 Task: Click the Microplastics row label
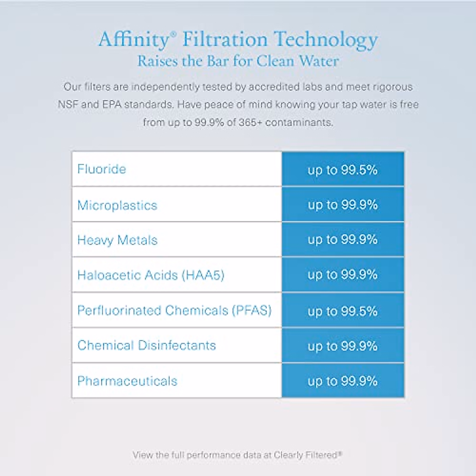pyautogui.click(x=117, y=205)
